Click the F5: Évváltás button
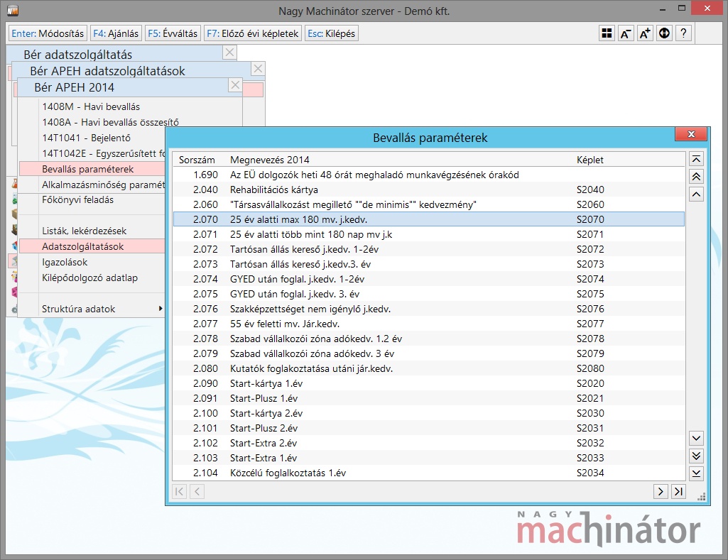The height and width of the screenshot is (560, 728). pyautogui.click(x=173, y=33)
